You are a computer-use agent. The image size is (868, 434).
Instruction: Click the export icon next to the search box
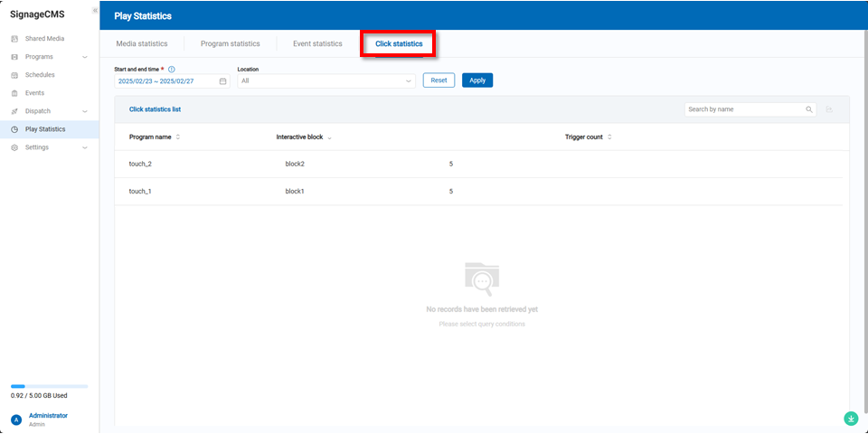(829, 109)
